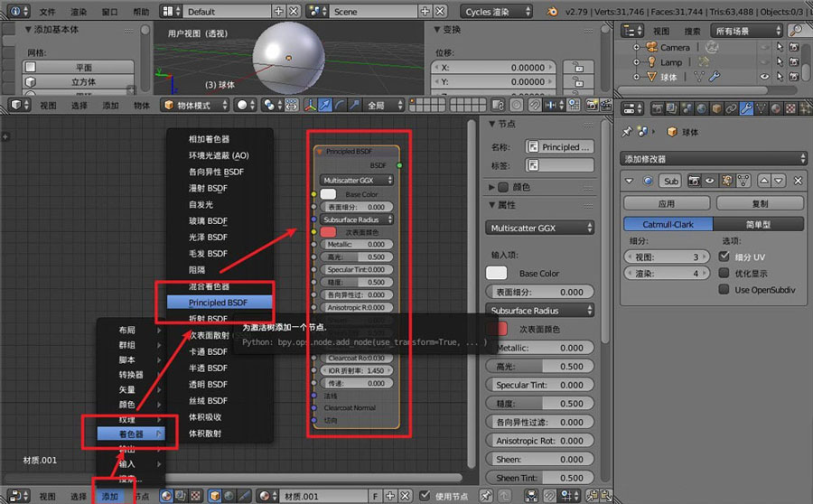This screenshot has width=813, height=504.
Task: Click the 复制 modifier button
Action: point(760,203)
